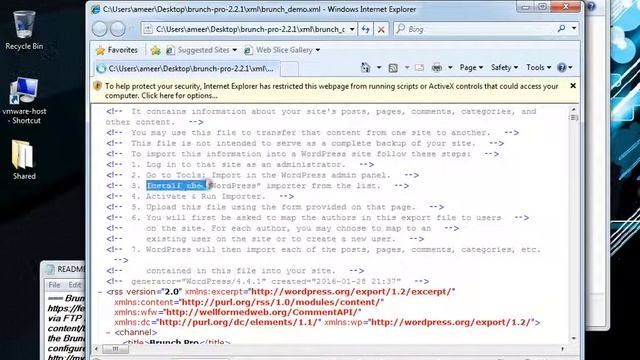Click the Help question mark icon
The width and height of the screenshot is (640, 360).
pos(562,67)
